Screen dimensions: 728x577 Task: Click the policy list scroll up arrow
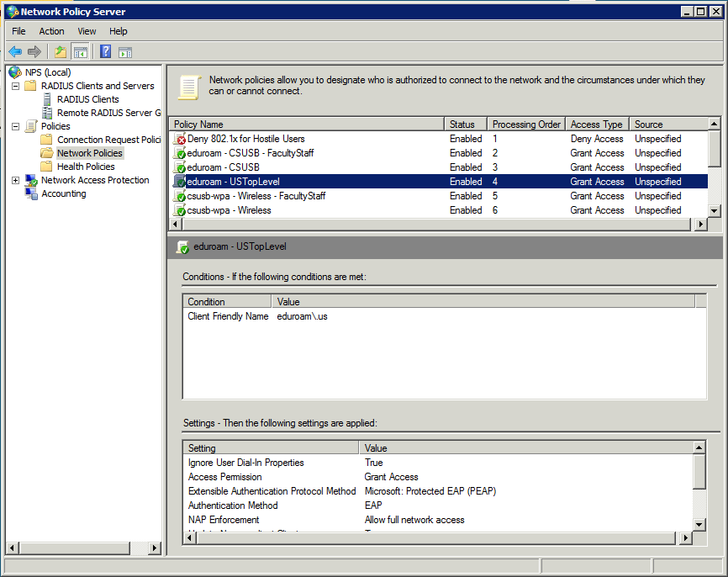tap(714, 124)
